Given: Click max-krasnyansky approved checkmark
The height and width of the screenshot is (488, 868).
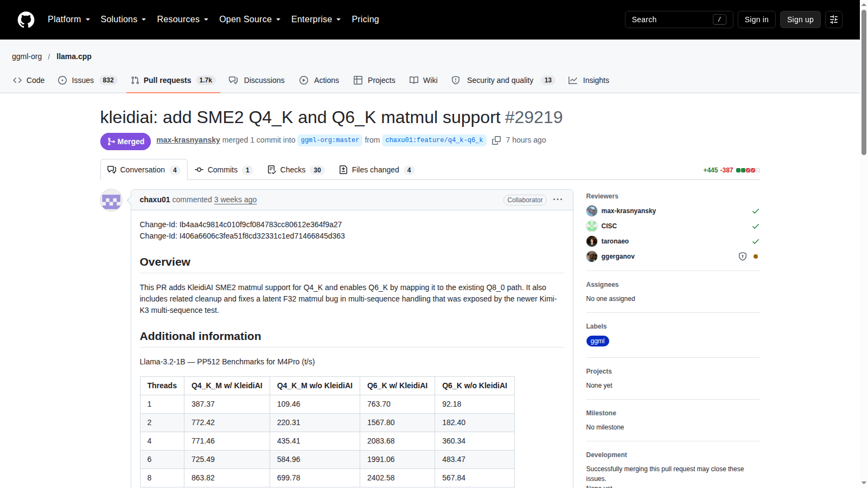Looking at the screenshot, I should click(756, 211).
